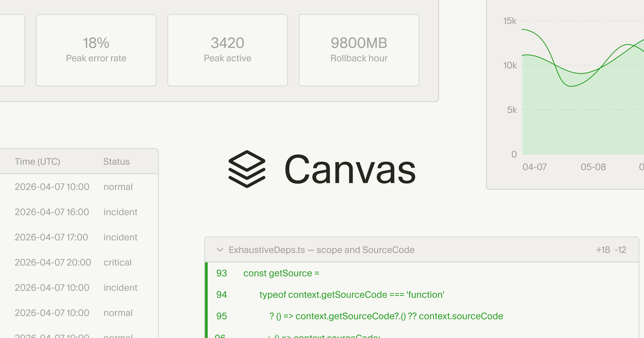Click code line 95 in the diff

click(x=376, y=316)
